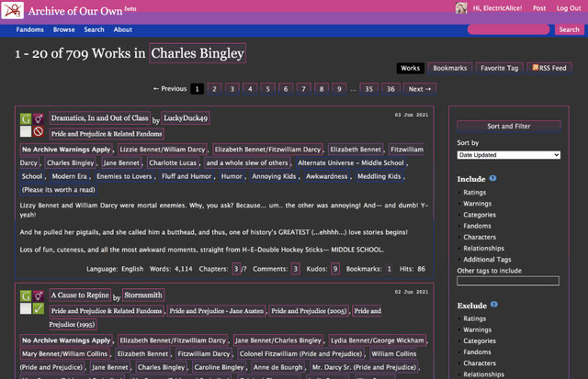Expand Include Relationships filter
Image resolution: width=588 pixels, height=379 pixels.
483,249
